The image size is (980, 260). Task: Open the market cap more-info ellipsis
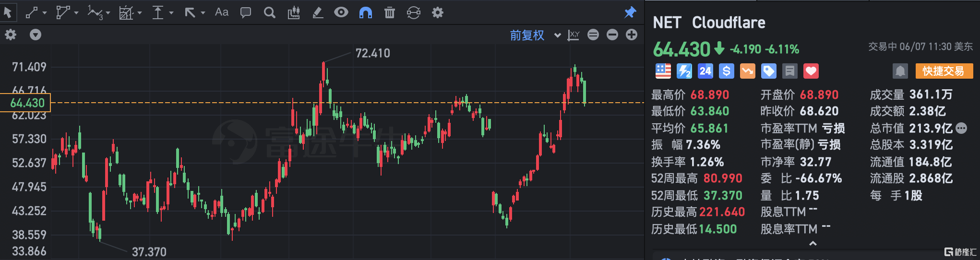point(961,128)
